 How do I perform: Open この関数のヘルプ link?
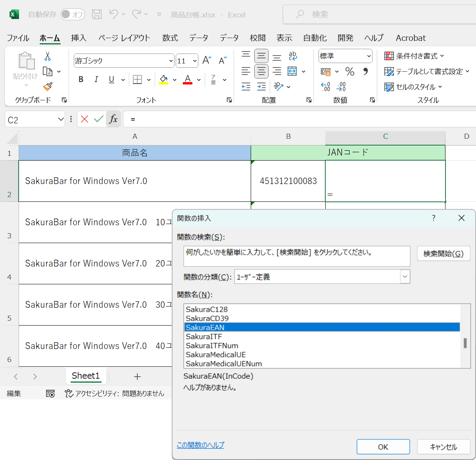pyautogui.click(x=200, y=445)
